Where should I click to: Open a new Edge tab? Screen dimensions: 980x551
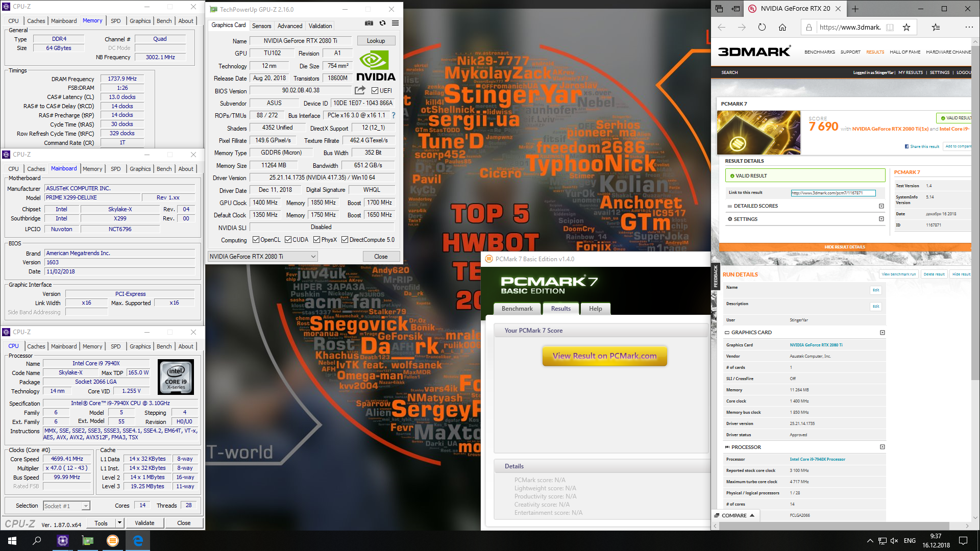(x=855, y=9)
